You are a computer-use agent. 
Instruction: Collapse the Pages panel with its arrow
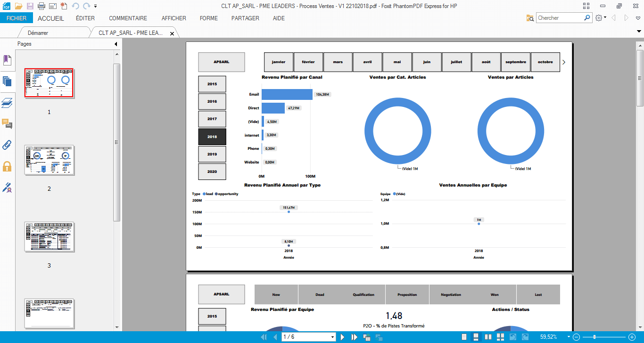[116, 43]
